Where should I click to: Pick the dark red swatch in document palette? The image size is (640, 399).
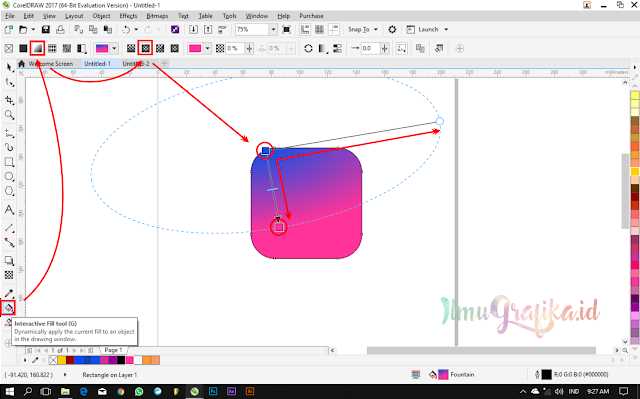(70, 360)
